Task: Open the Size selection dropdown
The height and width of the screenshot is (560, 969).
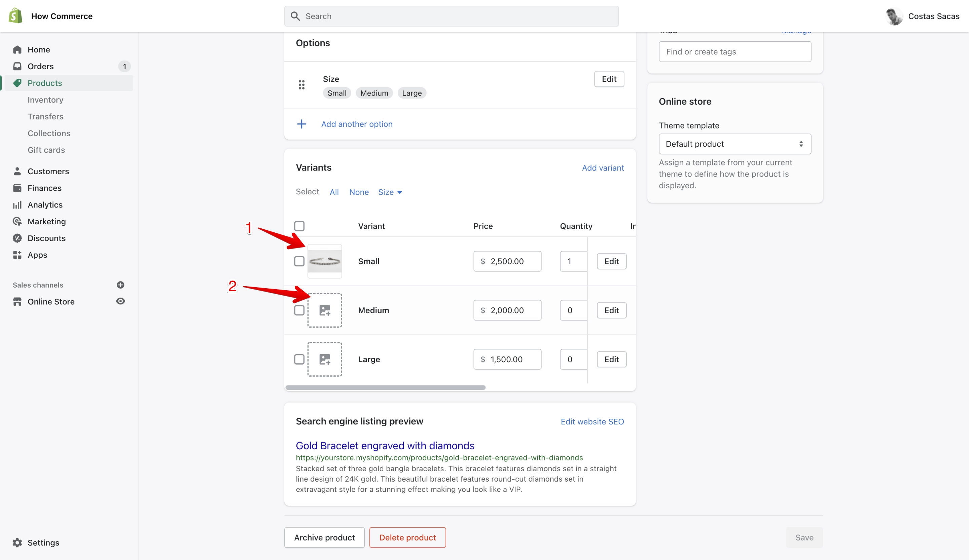Action: click(390, 192)
